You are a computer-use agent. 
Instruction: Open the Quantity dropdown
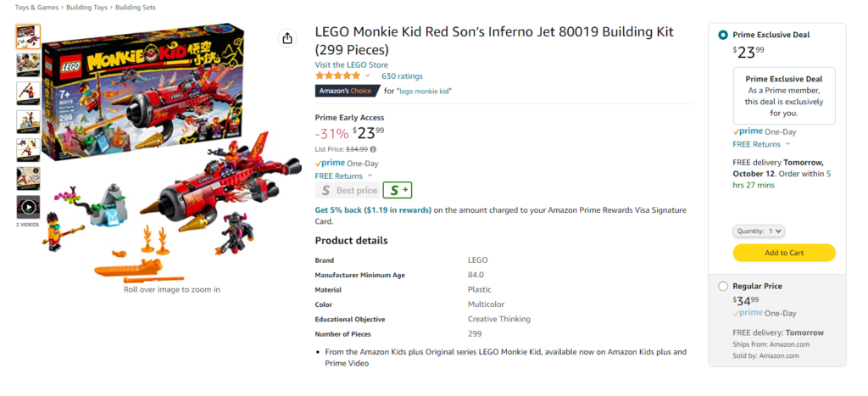tap(759, 231)
